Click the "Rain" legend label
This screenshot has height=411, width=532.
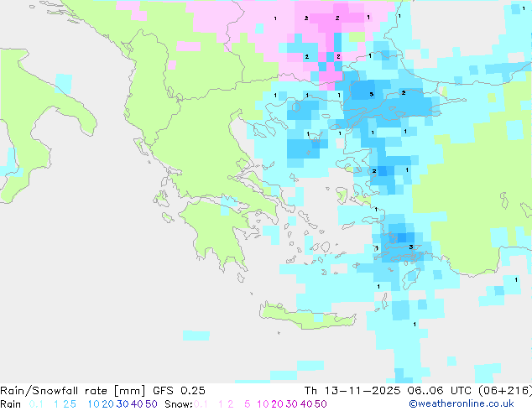[11, 404]
